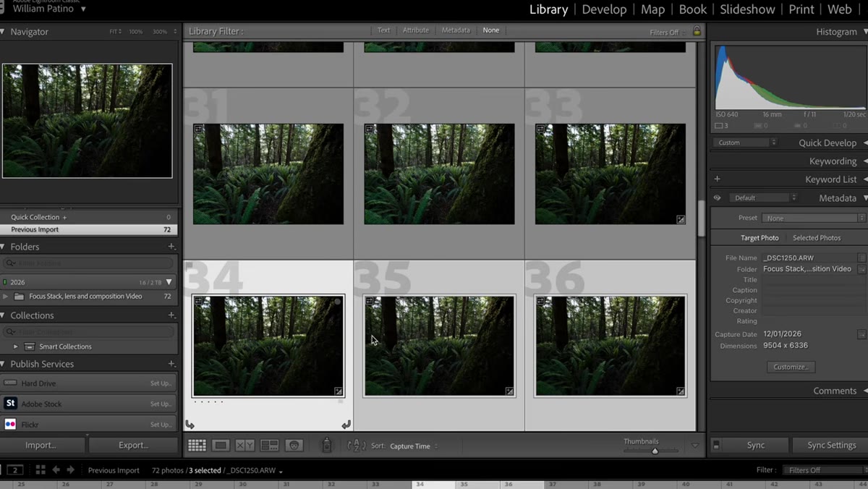Reverse sort direction A-Z icon
The width and height of the screenshot is (868, 489).
pos(357,446)
